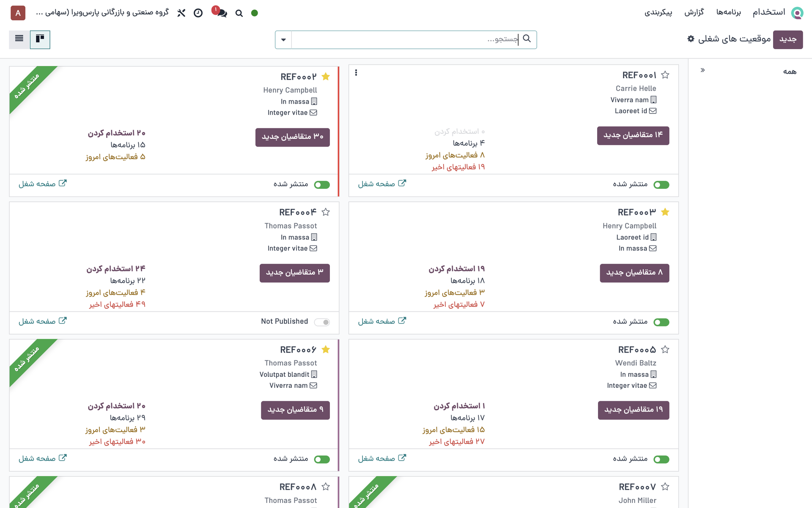Star the REF0008 job card
The height and width of the screenshot is (508, 812).
(x=325, y=487)
